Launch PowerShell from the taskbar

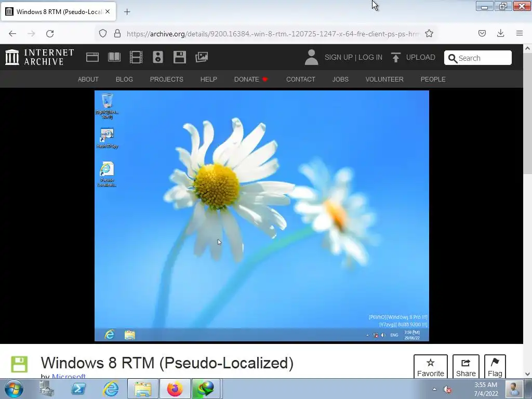78,389
